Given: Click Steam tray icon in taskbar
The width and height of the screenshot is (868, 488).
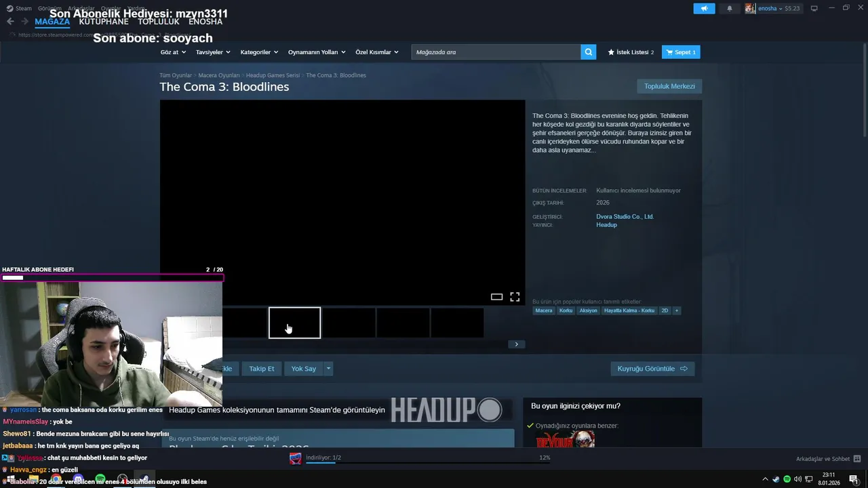Looking at the screenshot, I should click(776, 479).
